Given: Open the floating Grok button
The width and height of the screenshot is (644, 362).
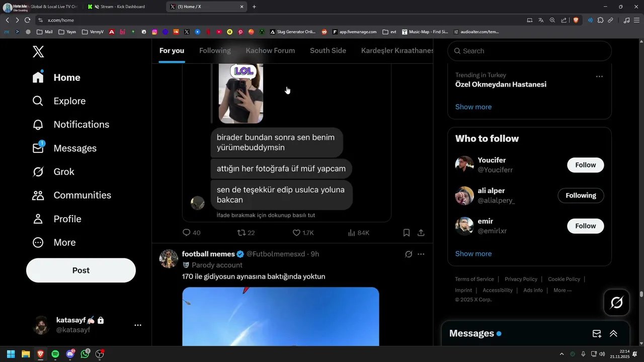Looking at the screenshot, I should [617, 303].
